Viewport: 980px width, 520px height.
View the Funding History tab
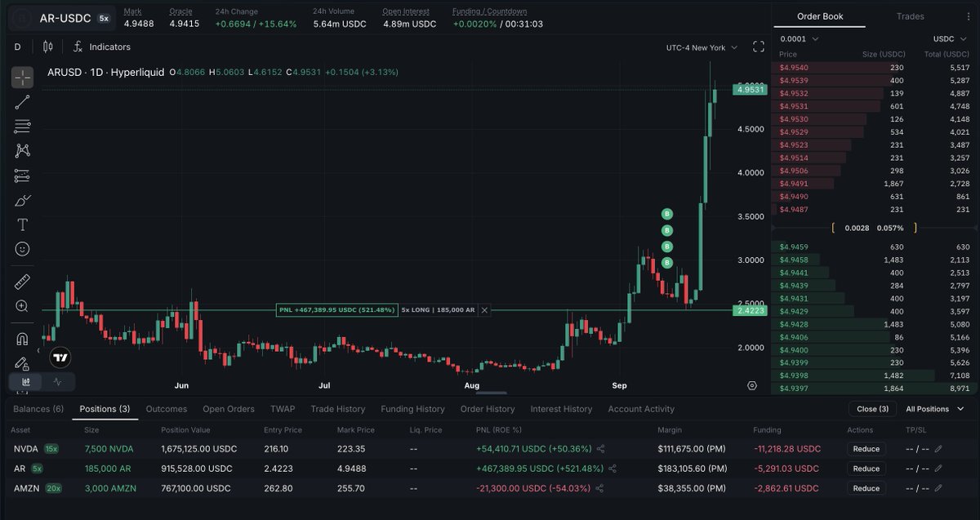[x=412, y=409]
